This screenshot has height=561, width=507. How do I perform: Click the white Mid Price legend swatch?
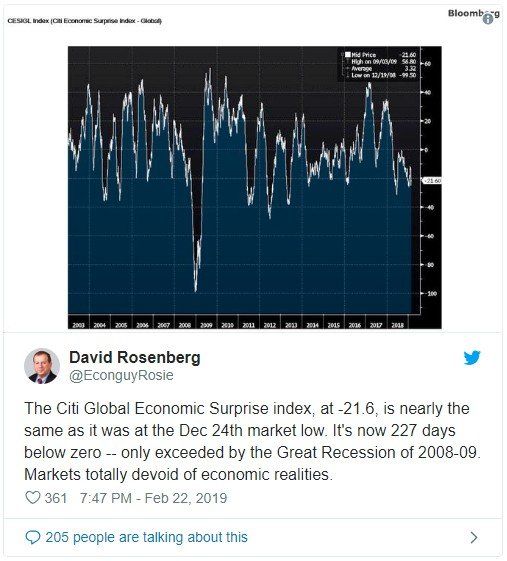(347, 55)
